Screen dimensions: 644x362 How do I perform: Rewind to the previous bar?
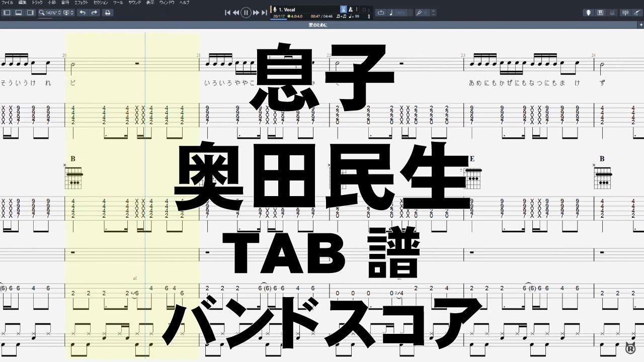click(x=236, y=13)
